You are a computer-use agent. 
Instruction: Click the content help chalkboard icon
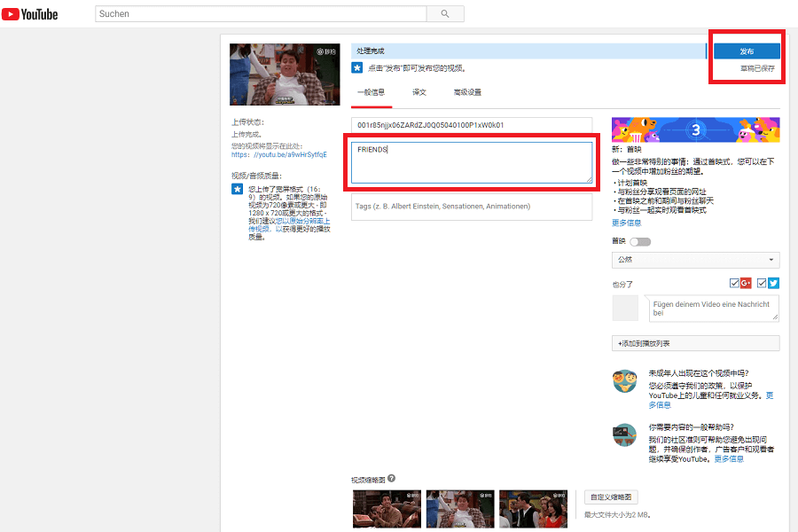click(x=625, y=435)
